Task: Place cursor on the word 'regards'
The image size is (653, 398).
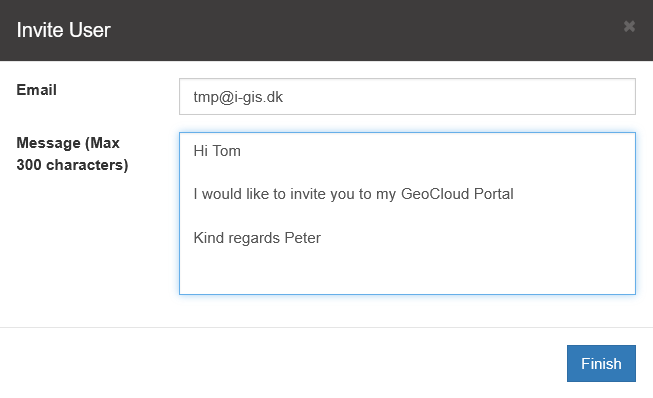Action: click(254, 239)
